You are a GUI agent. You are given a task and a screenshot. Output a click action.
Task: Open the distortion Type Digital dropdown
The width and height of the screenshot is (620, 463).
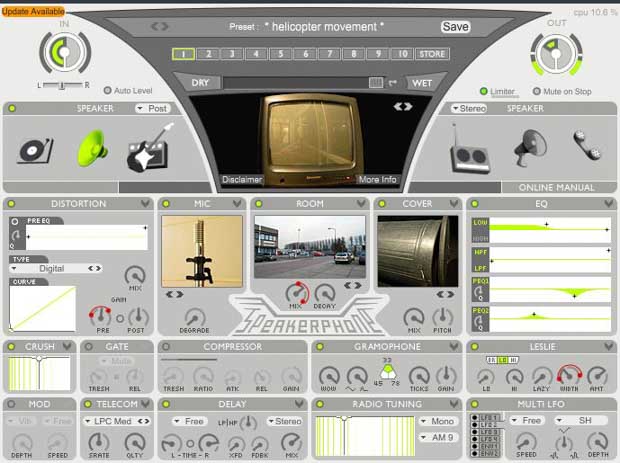click(x=57, y=268)
